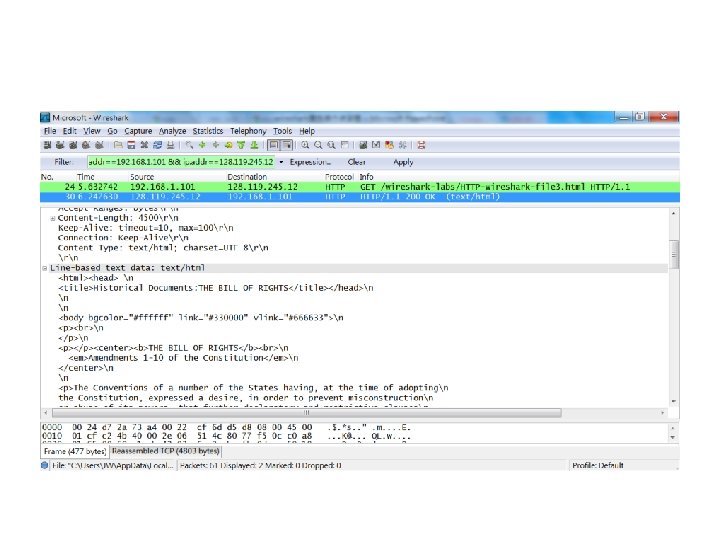Click the Expression button
The image size is (720, 540).
click(x=310, y=162)
